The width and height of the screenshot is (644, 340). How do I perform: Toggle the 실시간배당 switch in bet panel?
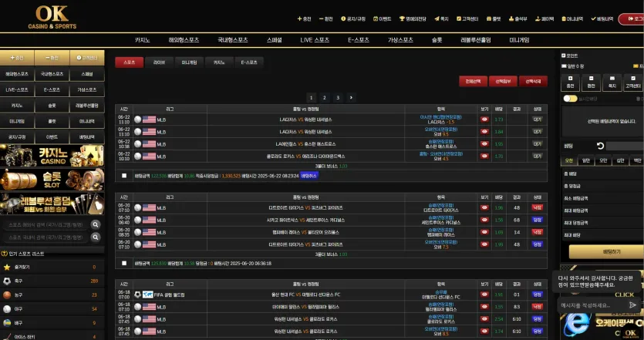tap(570, 99)
